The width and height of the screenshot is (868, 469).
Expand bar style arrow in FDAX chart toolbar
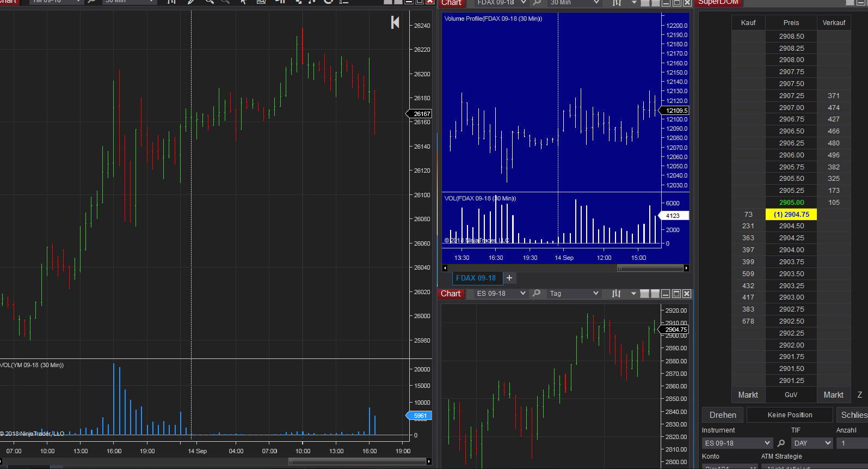(634, 2)
